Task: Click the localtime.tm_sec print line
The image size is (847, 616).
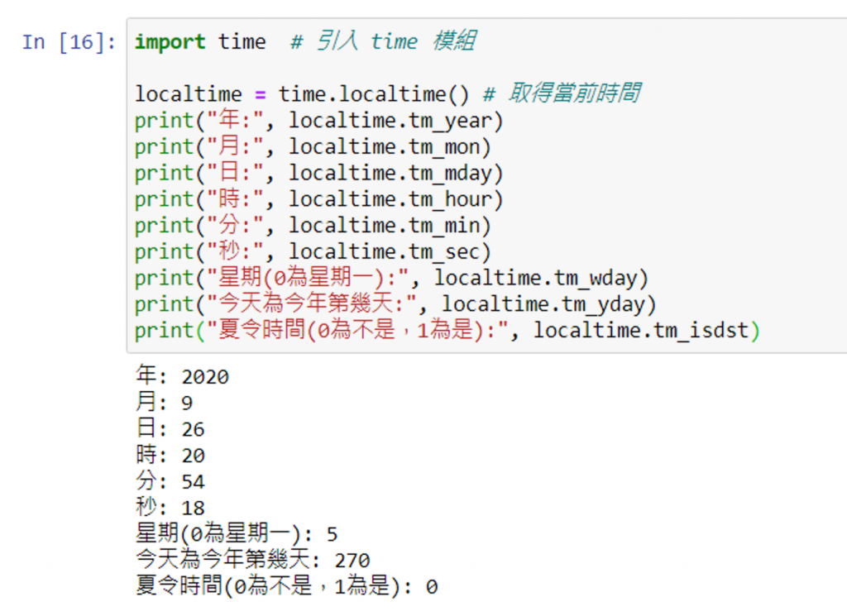Action: pyautogui.click(x=313, y=252)
